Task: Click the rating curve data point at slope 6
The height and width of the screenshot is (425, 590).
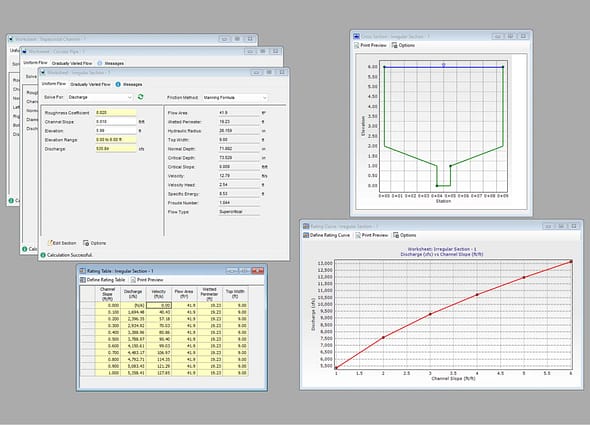Action: 571,261
